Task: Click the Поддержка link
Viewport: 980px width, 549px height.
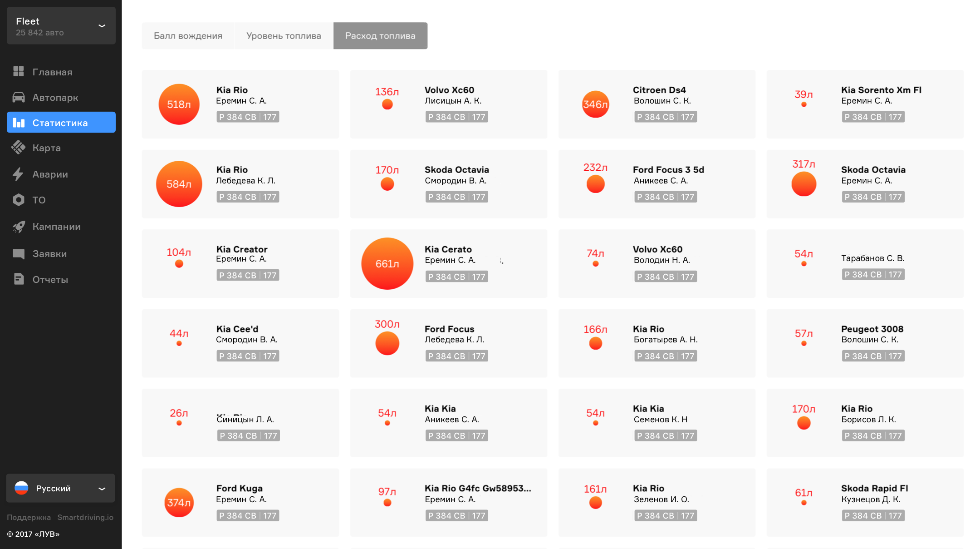Action: [x=29, y=517]
